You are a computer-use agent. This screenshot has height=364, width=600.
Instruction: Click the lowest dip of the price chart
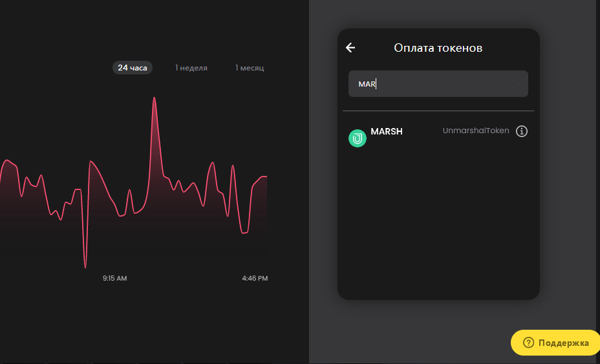85,267
